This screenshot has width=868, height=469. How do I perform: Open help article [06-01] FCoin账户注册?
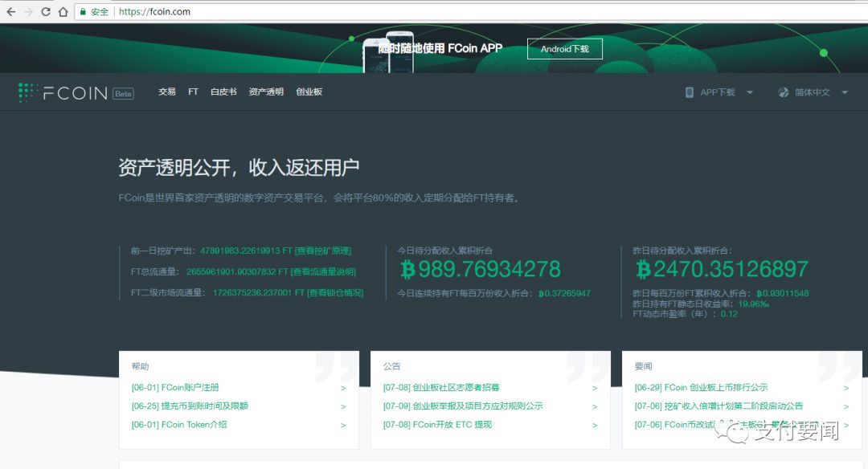(x=175, y=387)
